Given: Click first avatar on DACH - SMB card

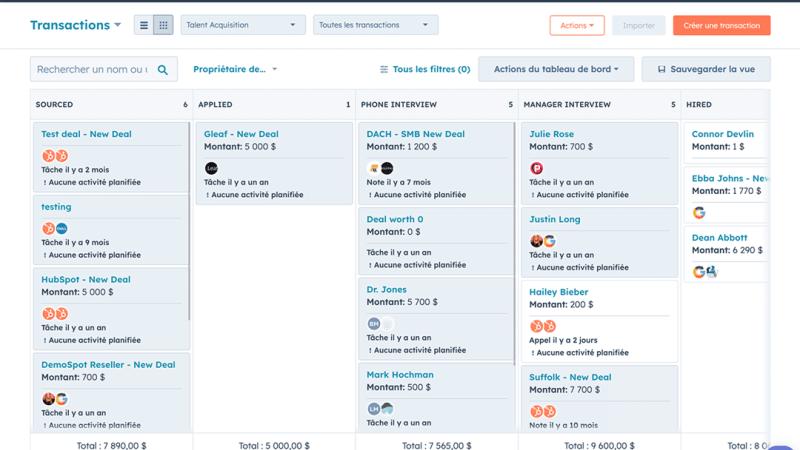Looking at the screenshot, I should point(374,168).
